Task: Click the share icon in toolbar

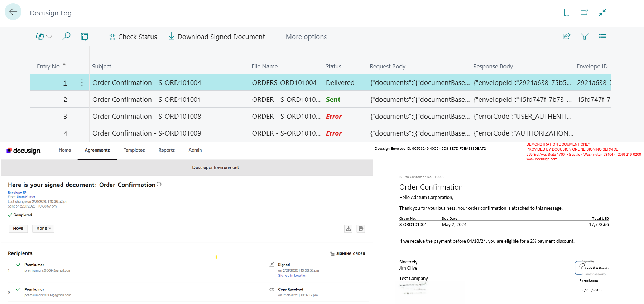Action: (567, 36)
